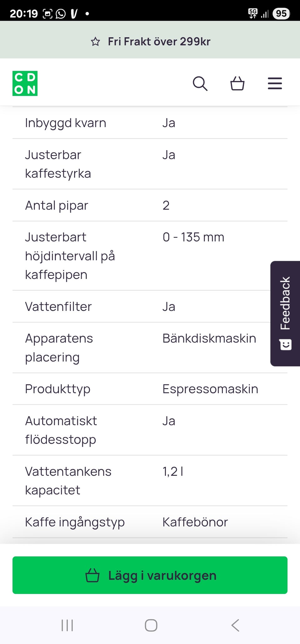Tap the CDON logo
The height and width of the screenshot is (644, 300).
coord(25,84)
